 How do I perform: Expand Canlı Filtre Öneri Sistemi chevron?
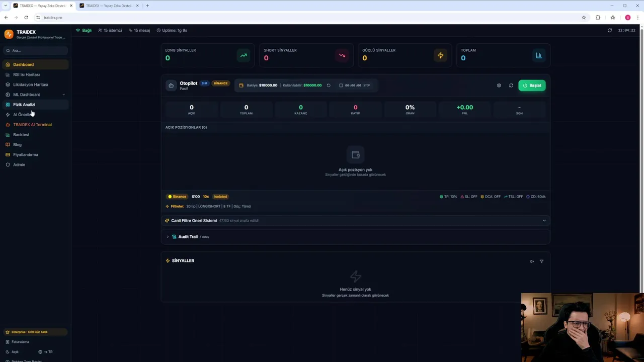coord(544,221)
